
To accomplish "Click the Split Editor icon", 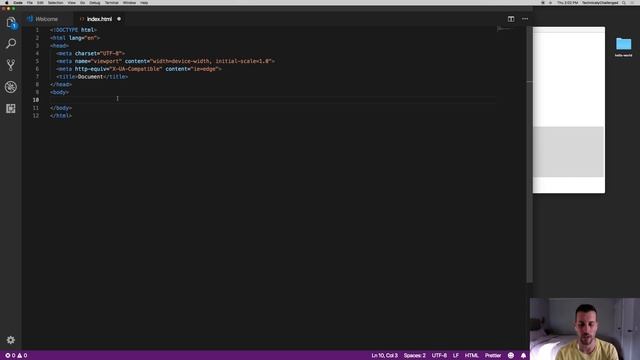I will click(x=511, y=19).
